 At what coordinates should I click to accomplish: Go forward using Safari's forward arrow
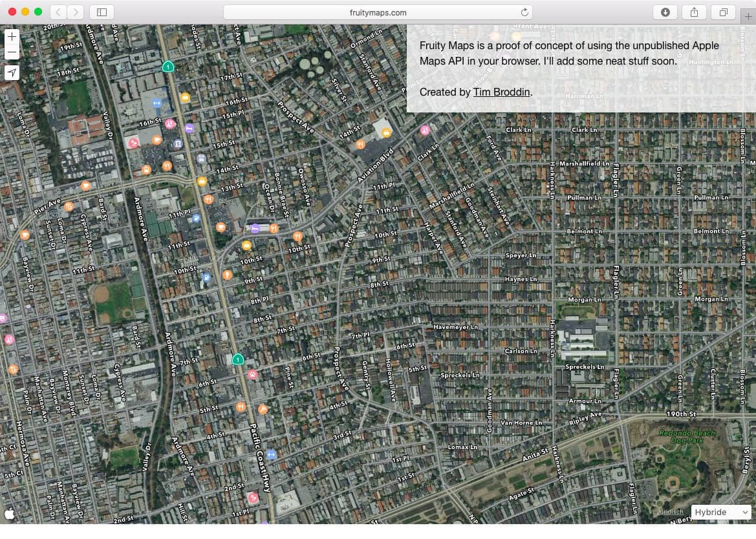(x=76, y=12)
